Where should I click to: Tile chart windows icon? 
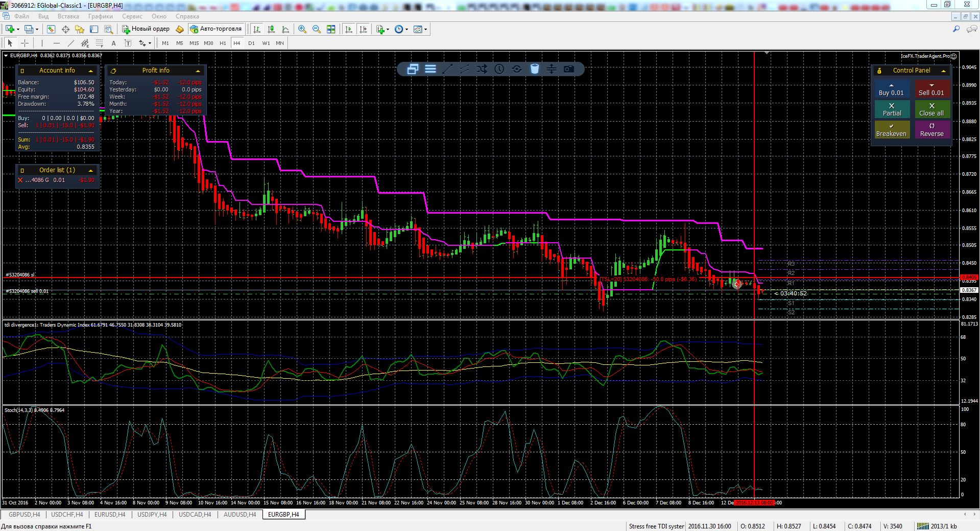coord(331,29)
